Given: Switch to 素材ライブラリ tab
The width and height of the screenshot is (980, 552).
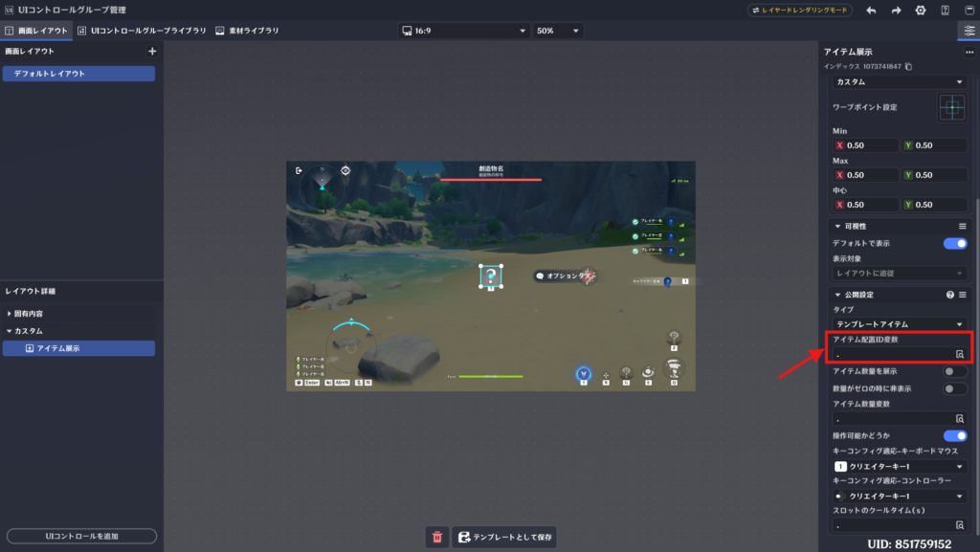Looking at the screenshot, I should (x=248, y=31).
